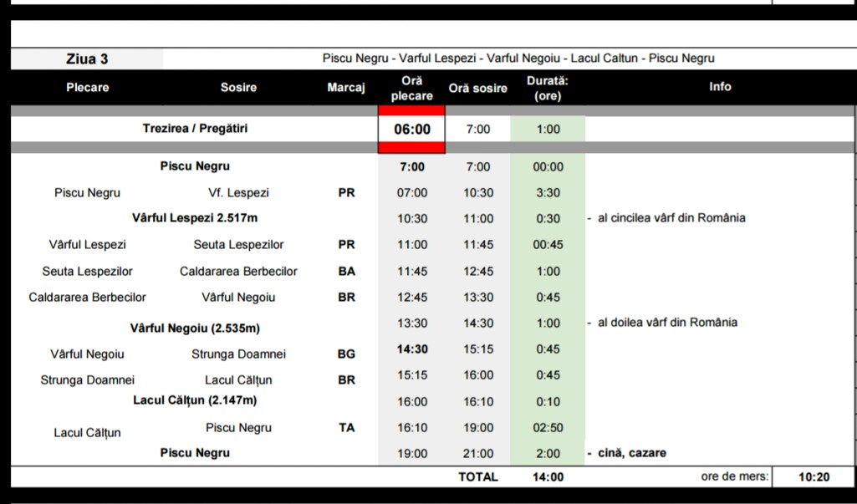Click the note 'al doilea vârf din România'
The height and width of the screenshot is (504, 857).
[667, 323]
